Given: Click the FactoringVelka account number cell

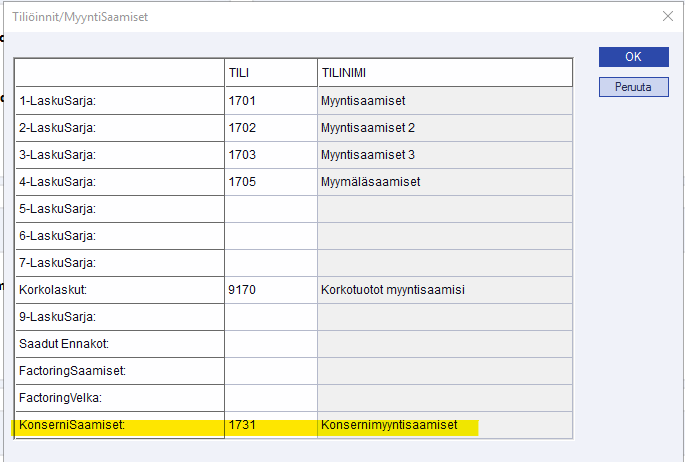Looking at the screenshot, I should 269,398.
